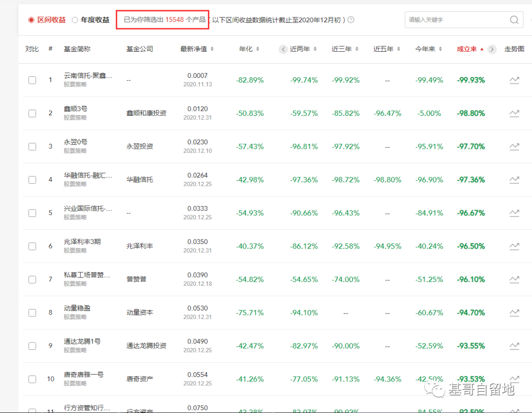Image resolution: width=532 pixels, height=413 pixels.
Task: Open company link 鑫顺和康投资
Action: click(x=146, y=113)
